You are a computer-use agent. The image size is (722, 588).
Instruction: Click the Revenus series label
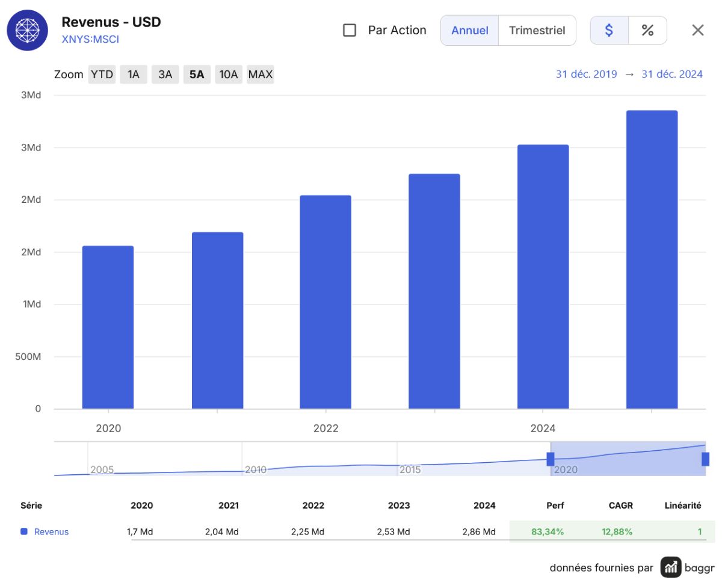point(51,532)
